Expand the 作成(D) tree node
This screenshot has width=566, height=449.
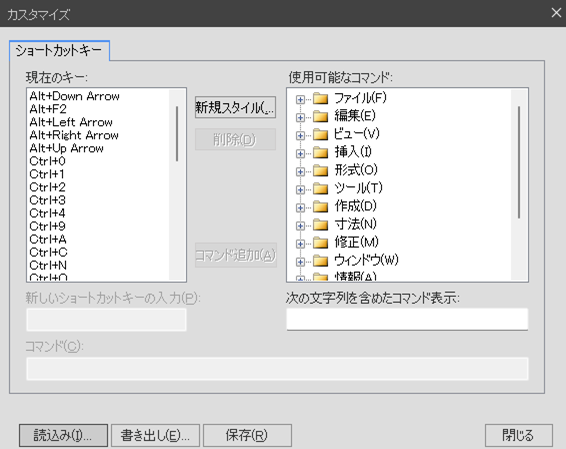tap(300, 208)
